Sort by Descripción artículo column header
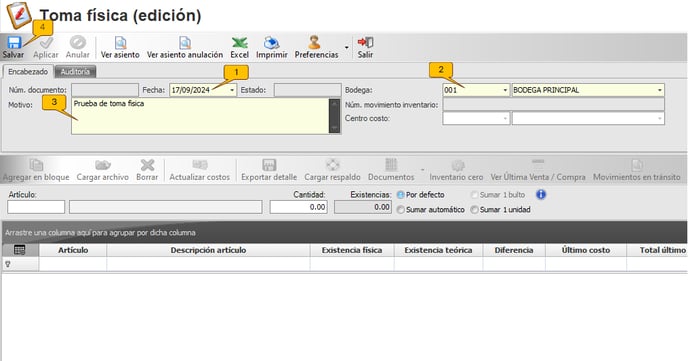 [208, 250]
